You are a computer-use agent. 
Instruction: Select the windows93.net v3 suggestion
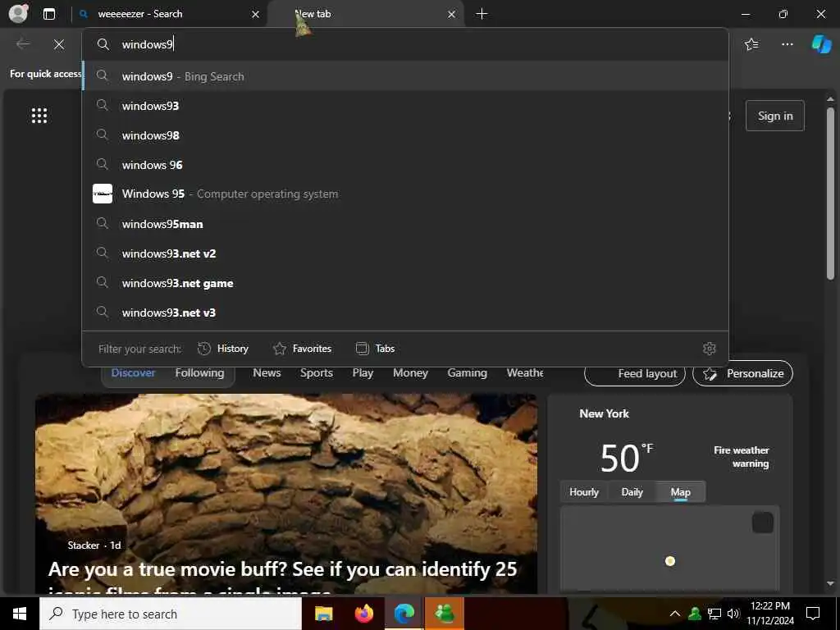[405, 313]
